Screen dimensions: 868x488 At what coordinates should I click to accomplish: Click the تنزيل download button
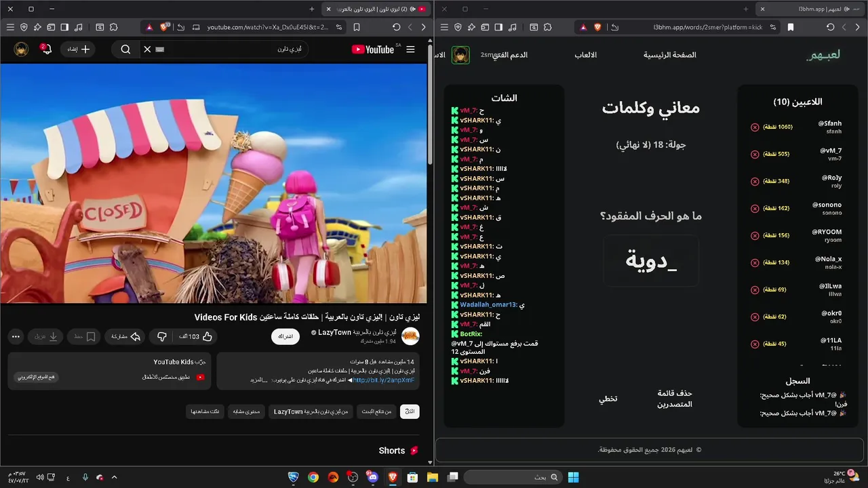(x=46, y=336)
